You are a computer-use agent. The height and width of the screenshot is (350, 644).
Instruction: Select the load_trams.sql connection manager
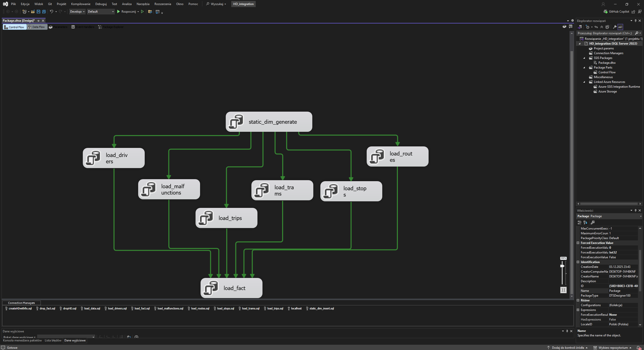click(250, 308)
